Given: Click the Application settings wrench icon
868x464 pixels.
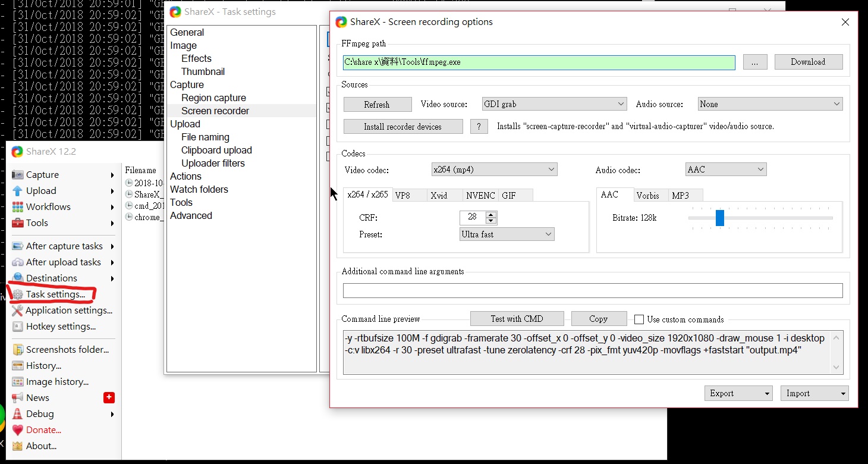Looking at the screenshot, I should [18, 311].
